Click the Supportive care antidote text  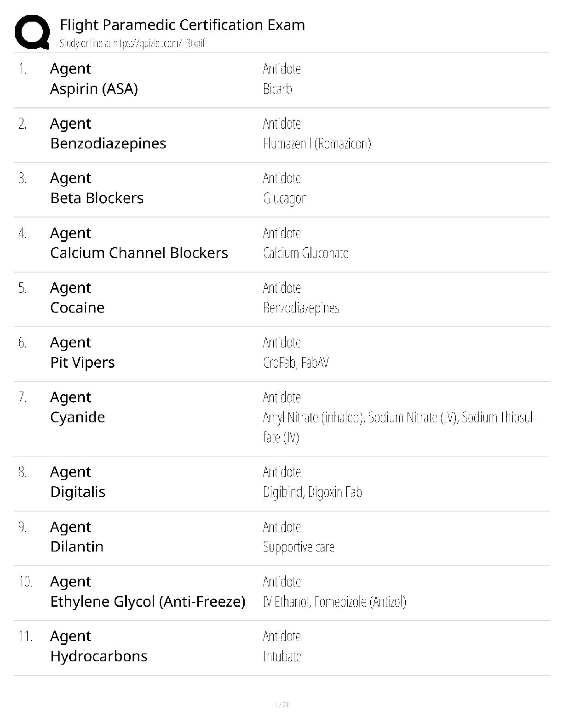tap(299, 547)
